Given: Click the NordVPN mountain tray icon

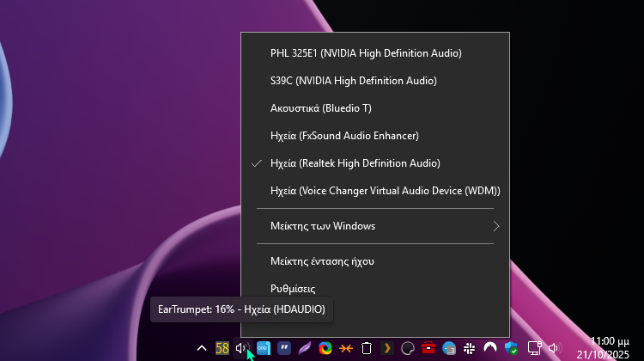Looking at the screenshot, I should pyautogui.click(x=490, y=348).
